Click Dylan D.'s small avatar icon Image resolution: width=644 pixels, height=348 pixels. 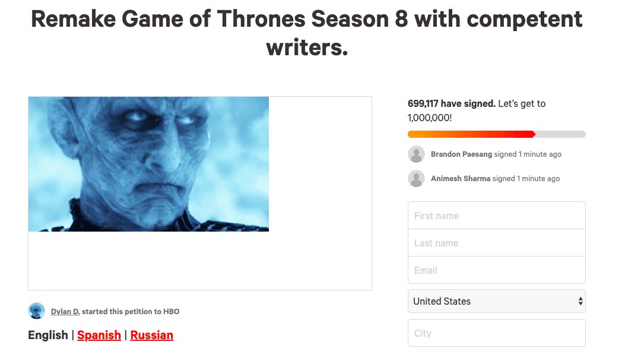[x=36, y=311]
